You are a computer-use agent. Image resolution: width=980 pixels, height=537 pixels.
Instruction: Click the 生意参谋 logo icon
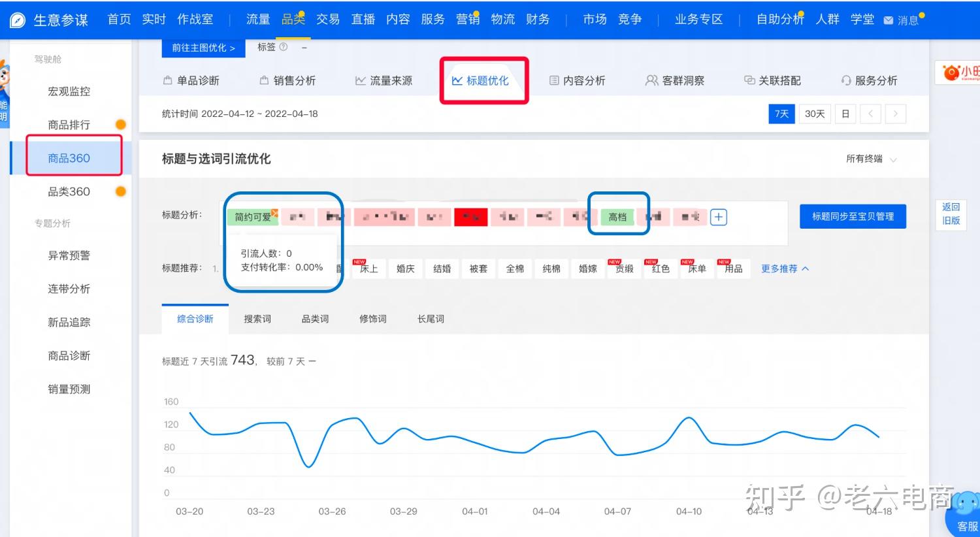click(18, 20)
